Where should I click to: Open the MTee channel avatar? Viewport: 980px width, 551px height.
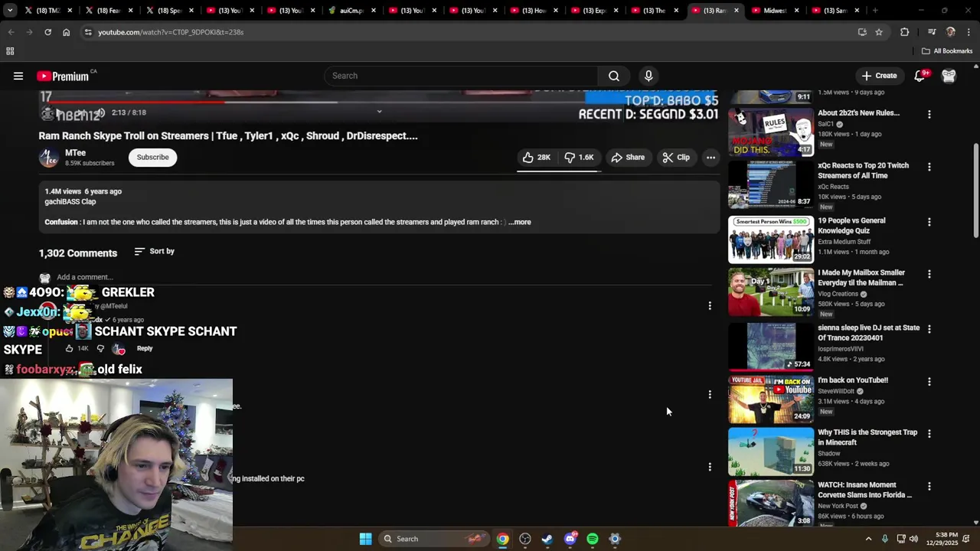click(x=48, y=157)
